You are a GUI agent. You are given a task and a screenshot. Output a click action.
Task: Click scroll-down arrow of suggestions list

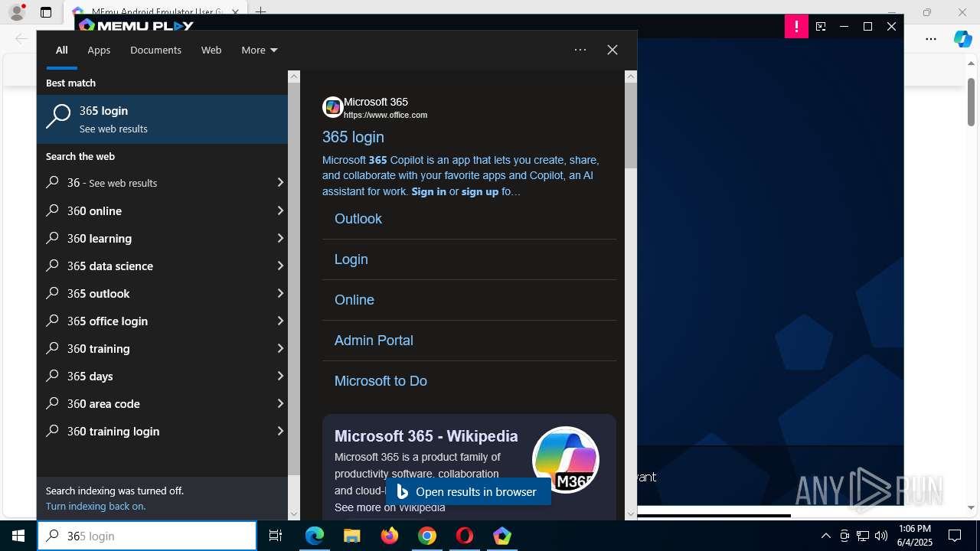click(x=294, y=514)
